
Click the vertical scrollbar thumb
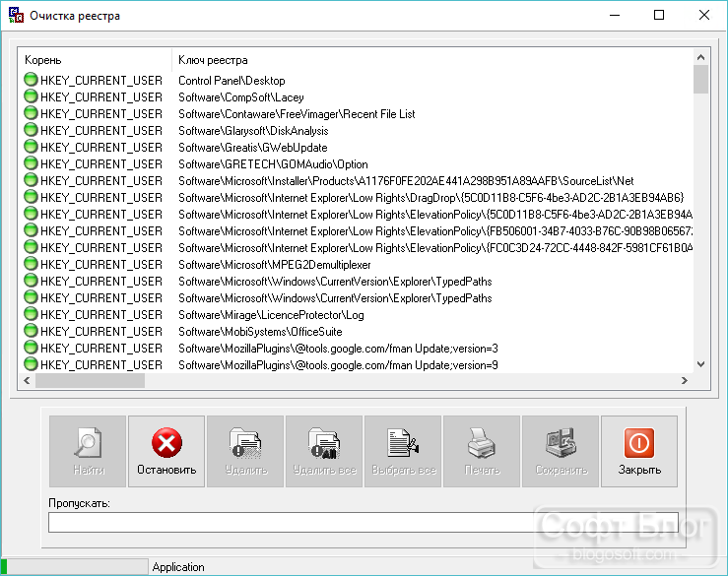(x=701, y=80)
